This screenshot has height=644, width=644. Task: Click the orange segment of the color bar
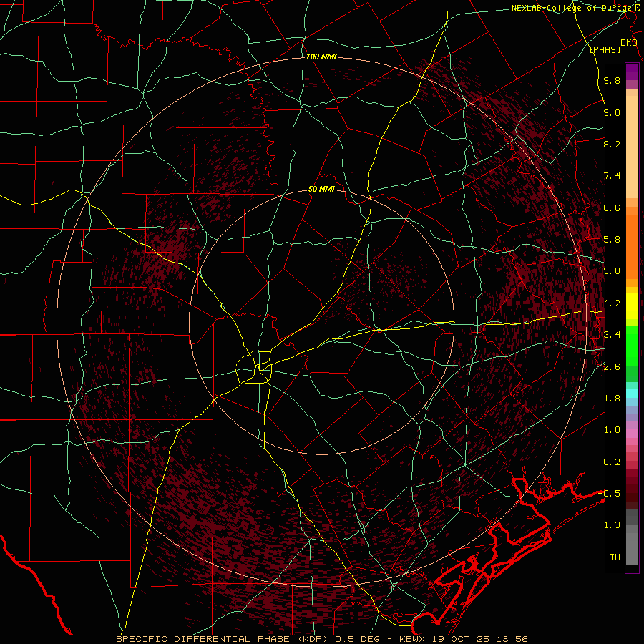point(632,248)
